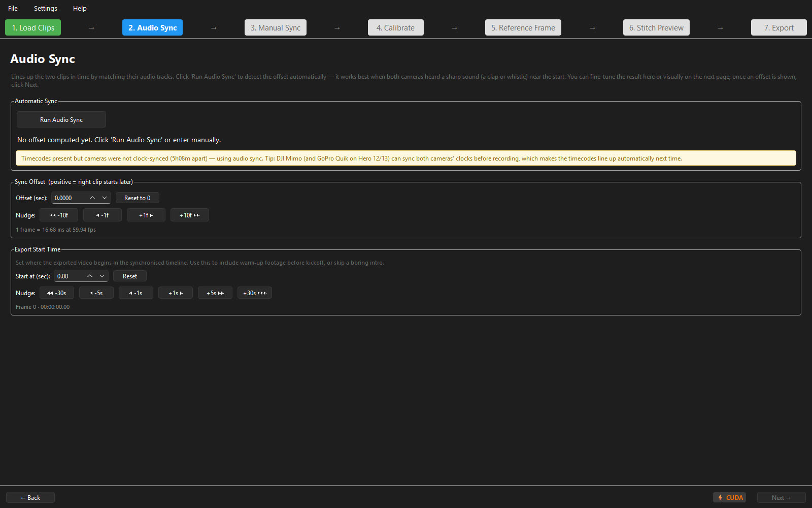The image size is (812, 508).
Task: Nudge start time back 5 seconds
Action: pyautogui.click(x=96, y=293)
